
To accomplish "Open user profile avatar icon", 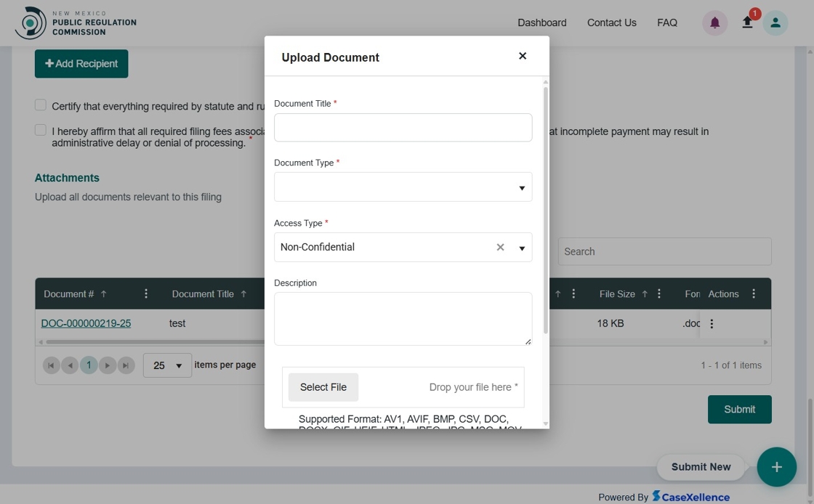I will pyautogui.click(x=775, y=23).
